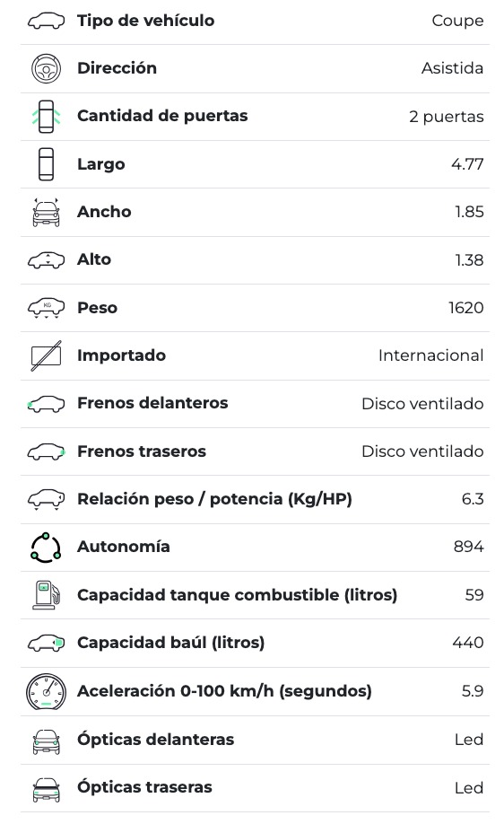504x824 pixels.
Task: Select the Coupe vehicle type value
Action: pos(457,21)
